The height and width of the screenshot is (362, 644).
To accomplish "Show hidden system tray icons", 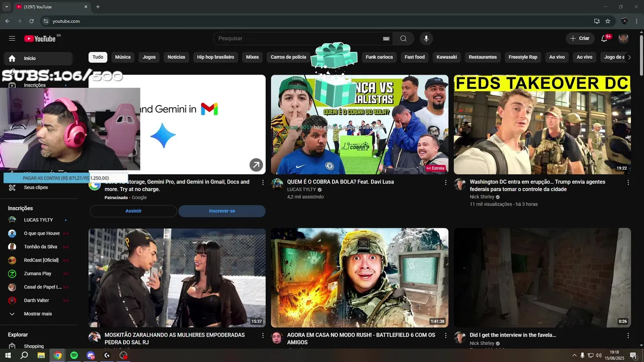I will (574, 355).
